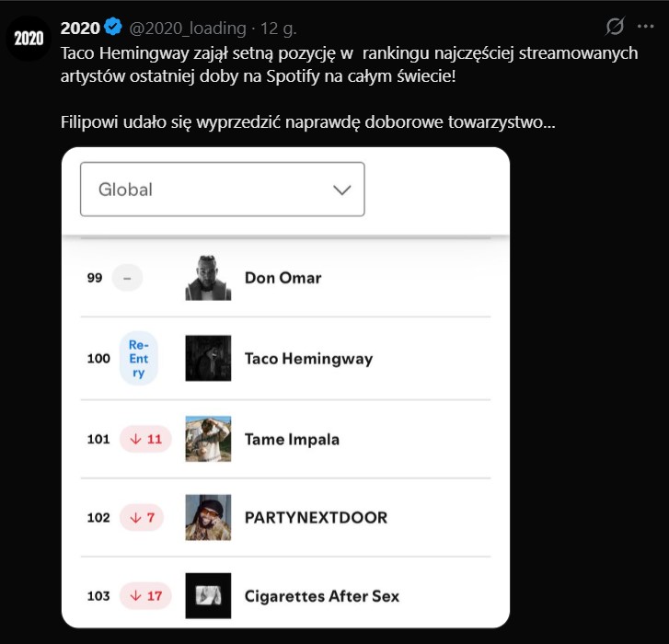Click the down 17 rank change badge
669x644 pixels.
[x=145, y=595]
